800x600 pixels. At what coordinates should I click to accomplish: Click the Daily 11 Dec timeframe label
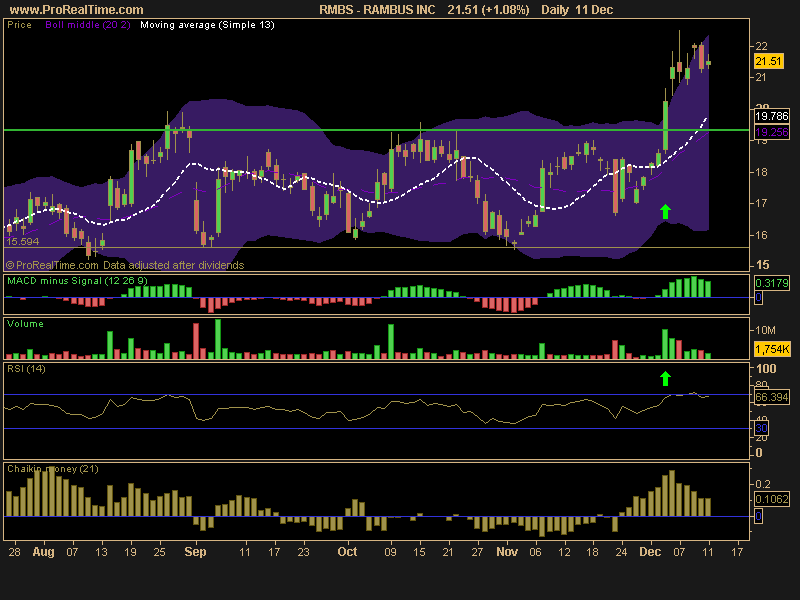click(x=577, y=10)
